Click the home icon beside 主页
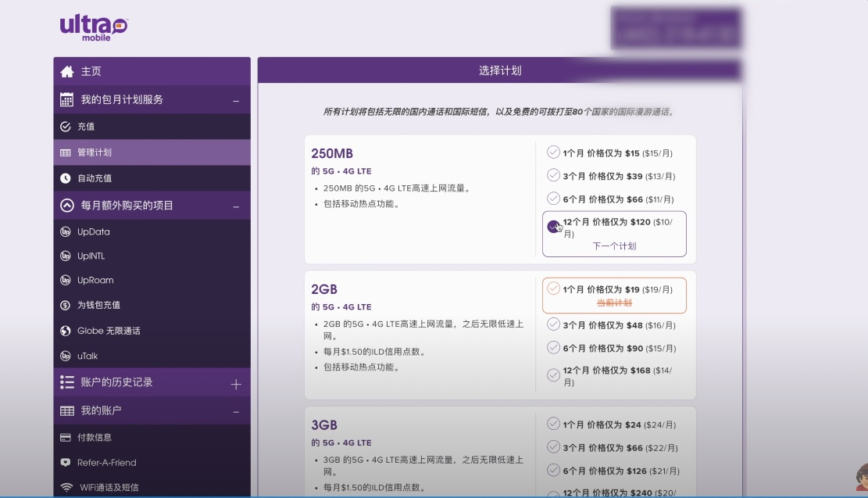Viewport: 868px width, 498px height. click(67, 71)
